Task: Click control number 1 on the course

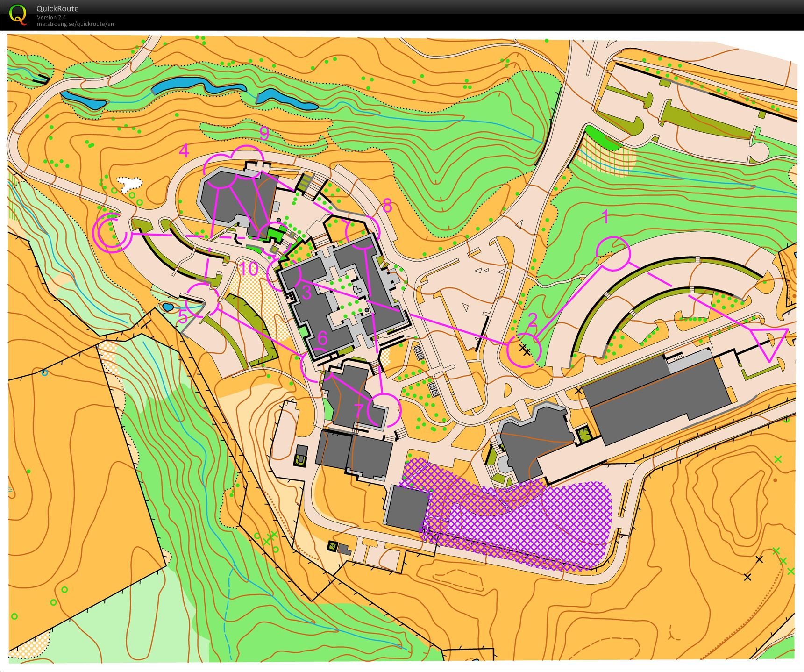Action: coord(605,217)
